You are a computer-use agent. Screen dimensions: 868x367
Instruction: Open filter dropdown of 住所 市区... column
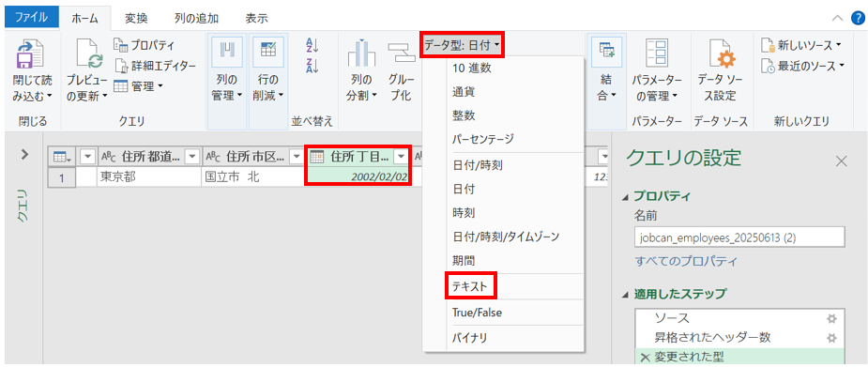coord(297,158)
